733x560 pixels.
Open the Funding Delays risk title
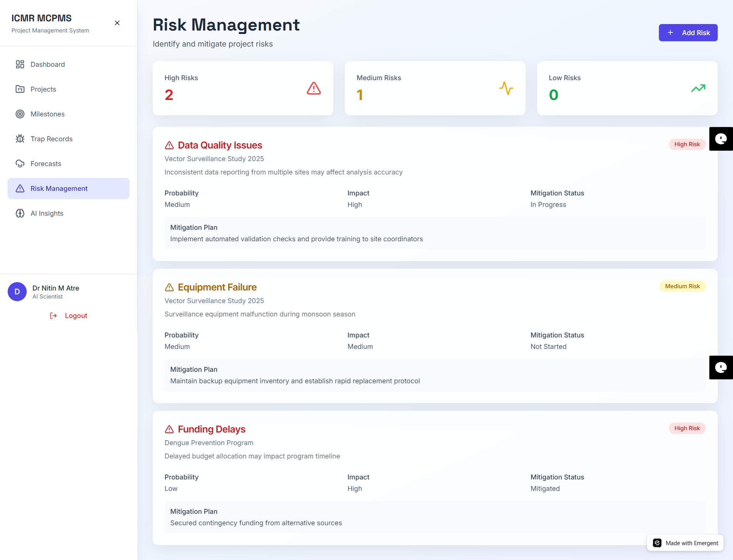tap(212, 429)
